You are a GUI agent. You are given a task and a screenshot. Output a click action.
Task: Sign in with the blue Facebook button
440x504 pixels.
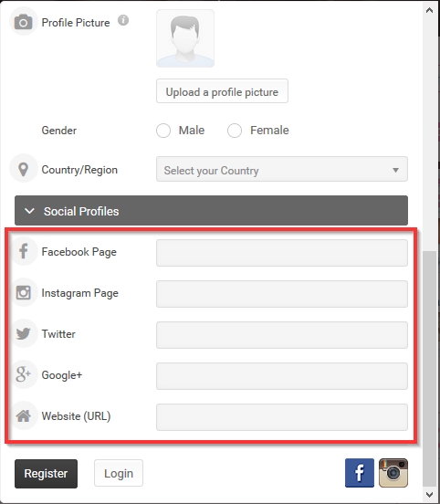pyautogui.click(x=360, y=473)
